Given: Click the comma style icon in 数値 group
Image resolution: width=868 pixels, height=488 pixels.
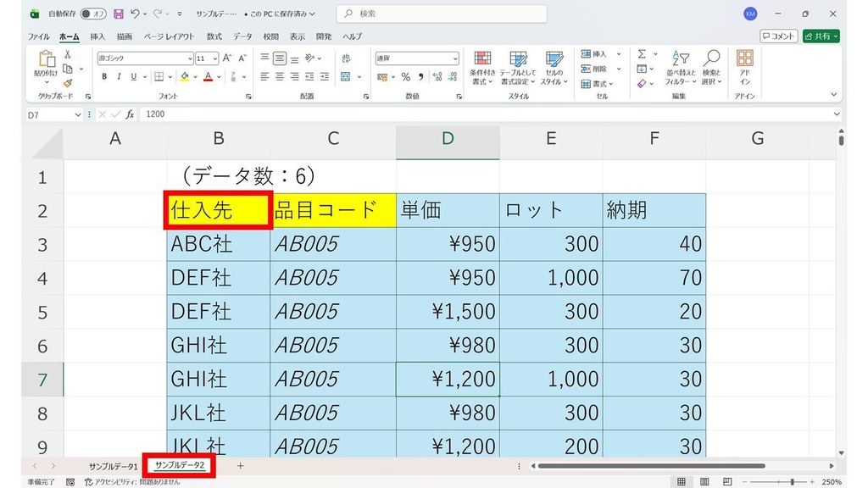Looking at the screenshot, I should pyautogui.click(x=421, y=78).
